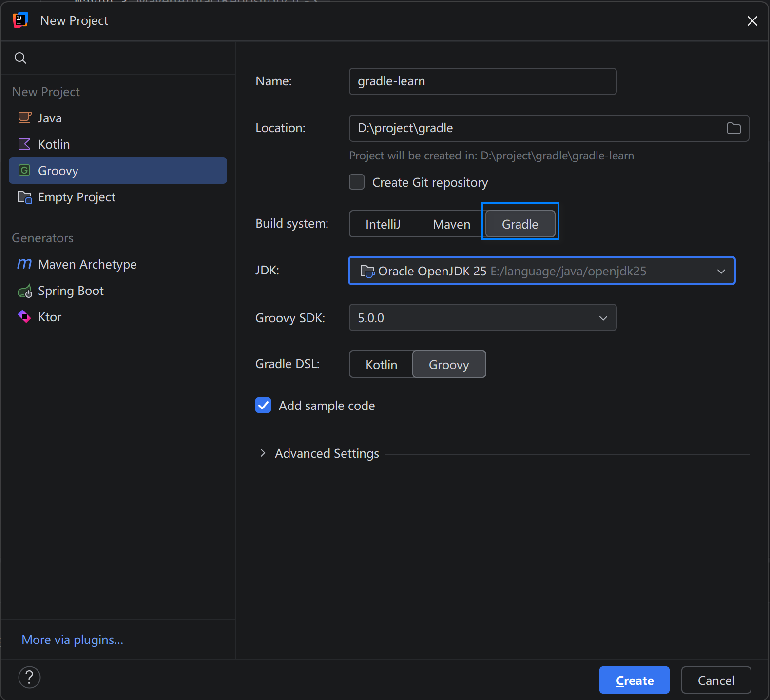Click the Groovy G icon

click(24, 170)
